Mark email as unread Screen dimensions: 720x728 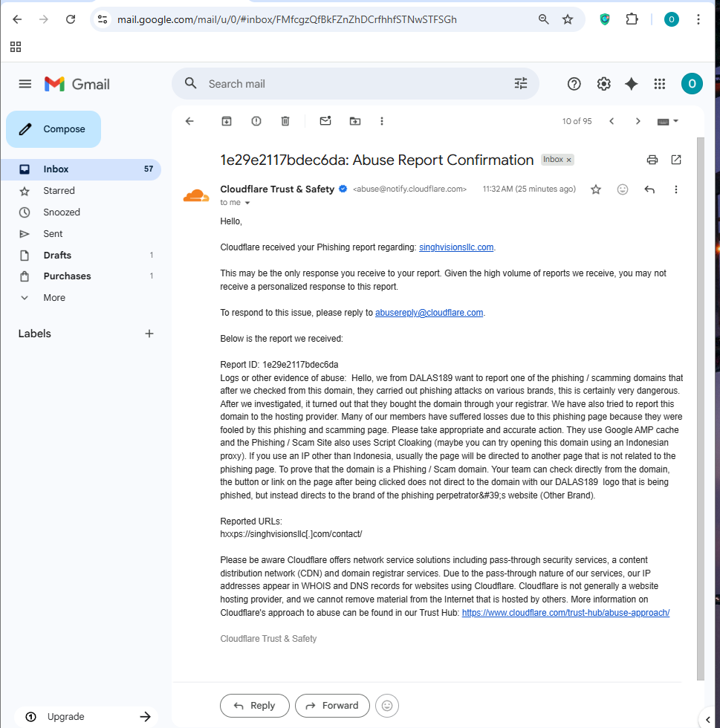click(325, 121)
